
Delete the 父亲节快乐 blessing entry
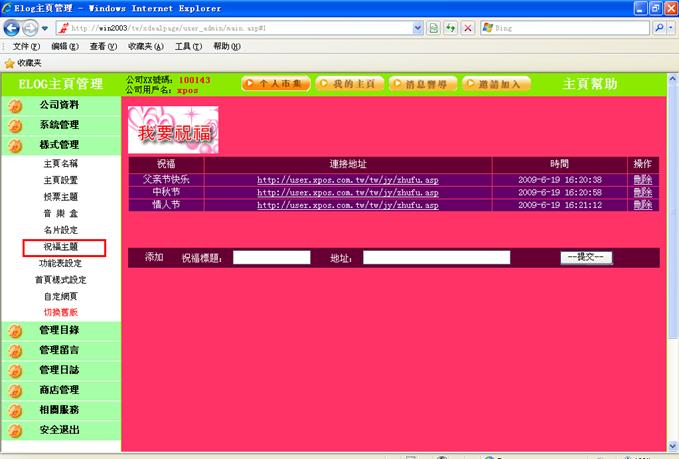(x=642, y=179)
